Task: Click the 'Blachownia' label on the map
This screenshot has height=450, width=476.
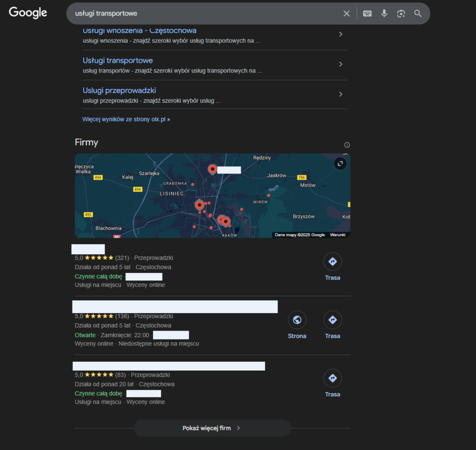Action: point(108,228)
